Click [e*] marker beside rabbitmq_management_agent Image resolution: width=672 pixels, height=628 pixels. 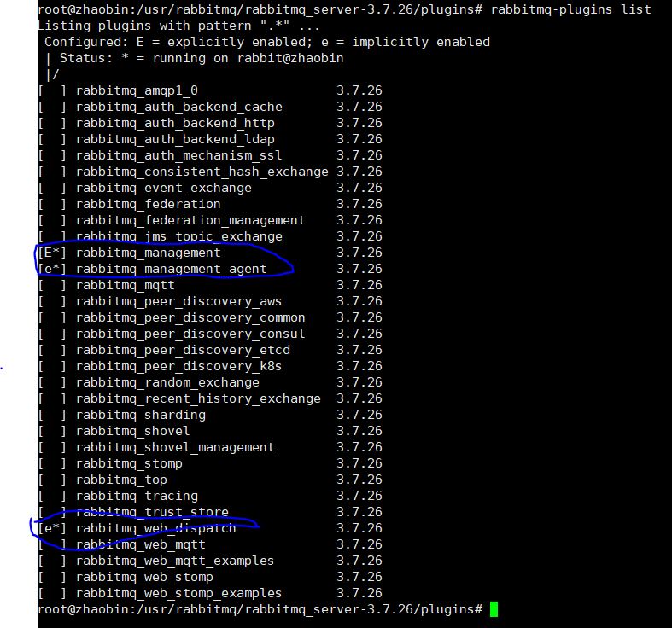click(52, 269)
